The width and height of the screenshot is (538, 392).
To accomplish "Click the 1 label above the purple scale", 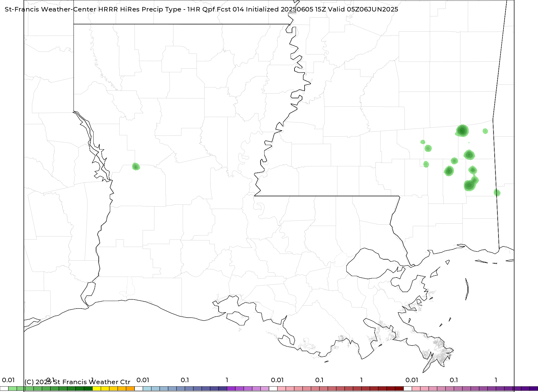I will pyautogui.click(x=227, y=380).
